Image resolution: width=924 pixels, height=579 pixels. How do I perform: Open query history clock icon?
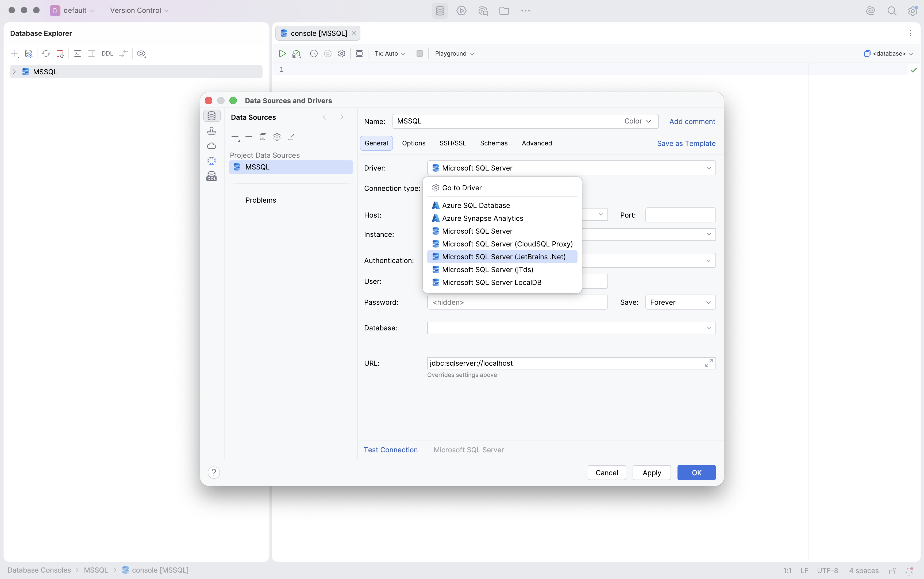(314, 54)
